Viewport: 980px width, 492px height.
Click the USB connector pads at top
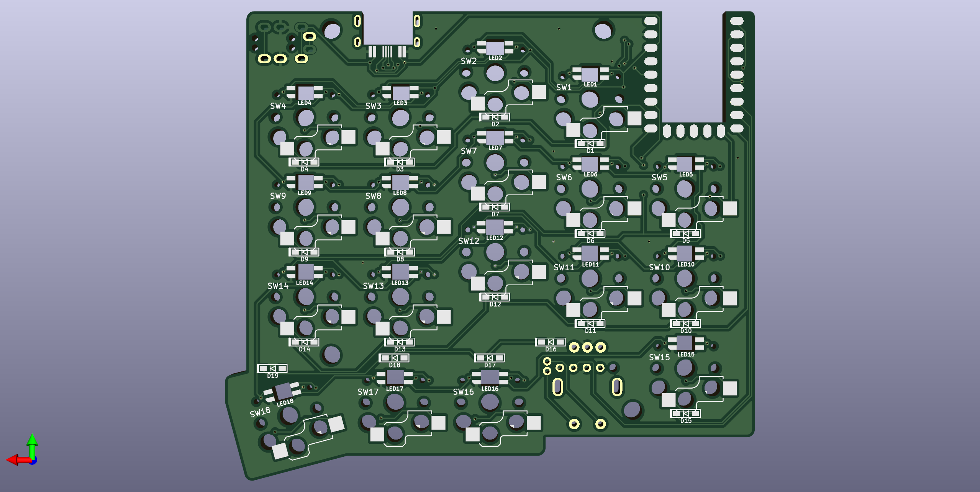coord(387,51)
